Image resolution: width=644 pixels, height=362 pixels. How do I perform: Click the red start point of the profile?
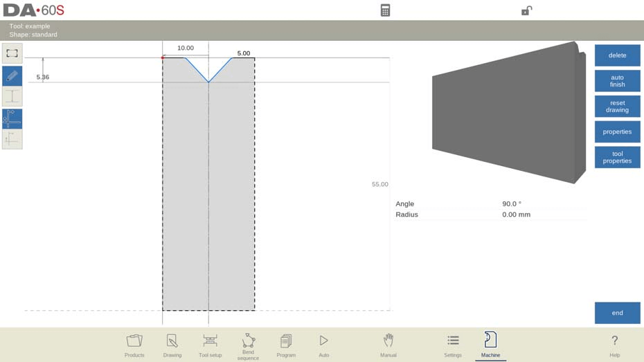coord(163,58)
